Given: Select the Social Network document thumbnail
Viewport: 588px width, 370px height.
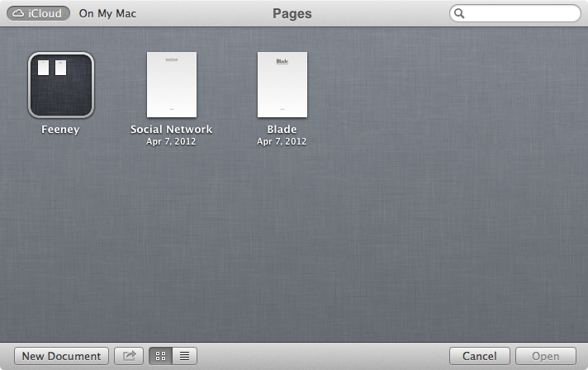Looking at the screenshot, I should pos(172,85).
